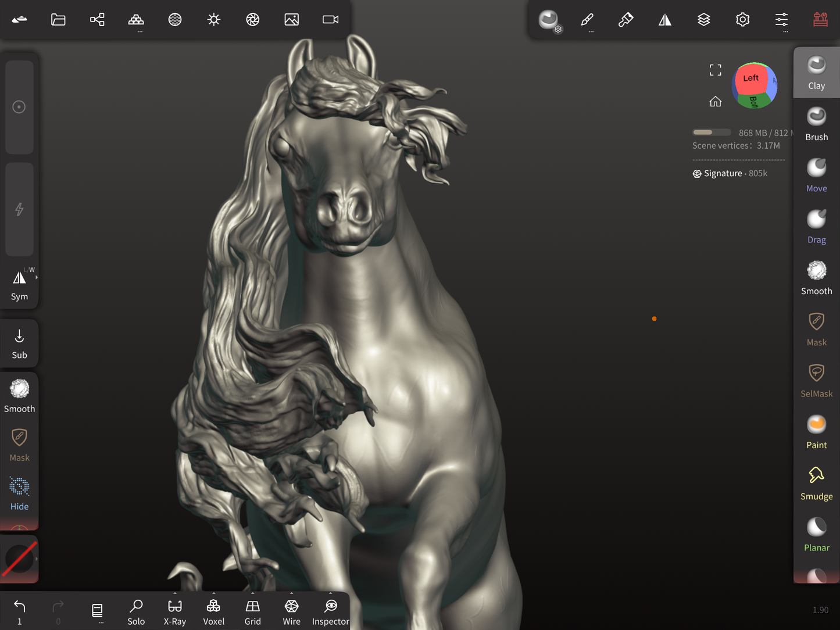Toggle the Grid display
The image size is (840, 630).
click(252, 612)
